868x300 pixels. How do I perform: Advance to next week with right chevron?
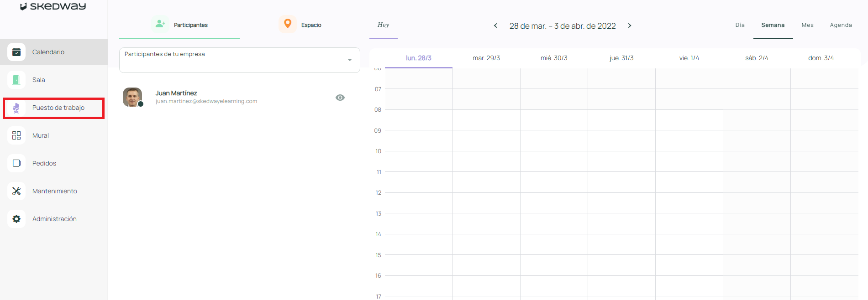click(x=629, y=26)
